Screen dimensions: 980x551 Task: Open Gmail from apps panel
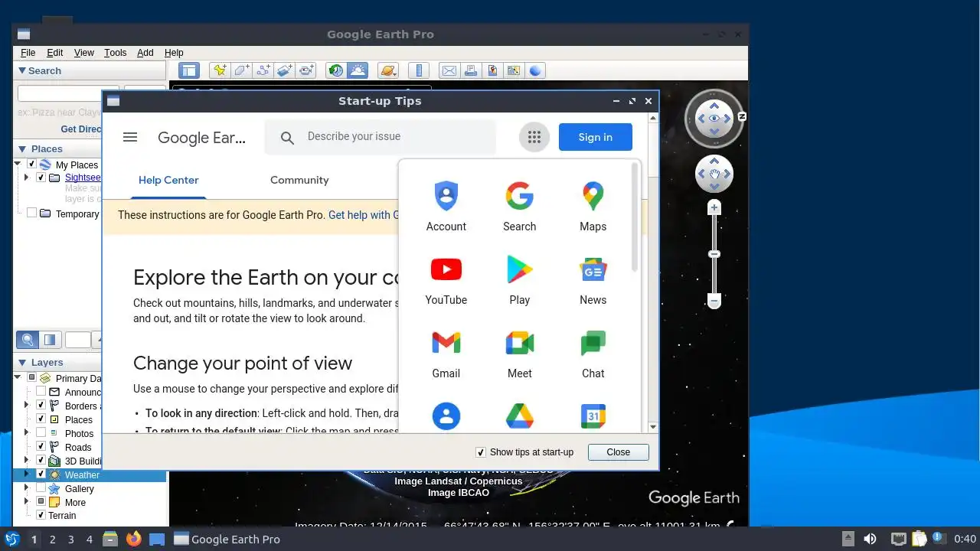click(446, 354)
